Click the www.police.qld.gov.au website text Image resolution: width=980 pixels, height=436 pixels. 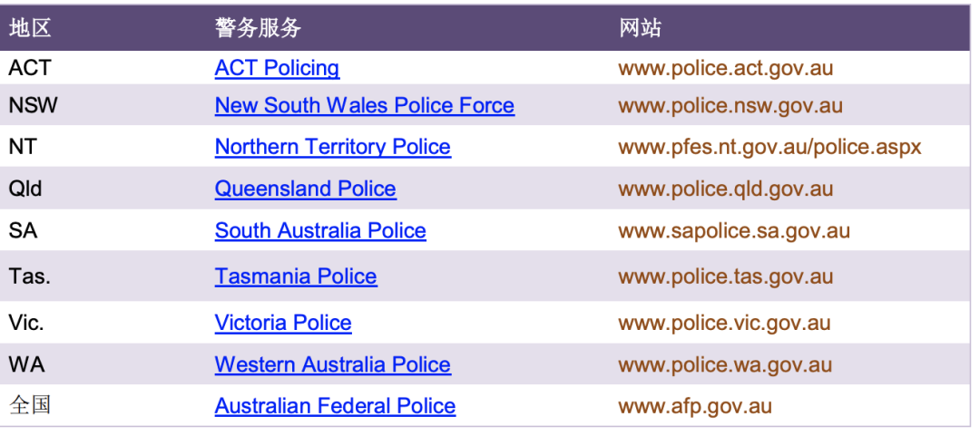(726, 189)
